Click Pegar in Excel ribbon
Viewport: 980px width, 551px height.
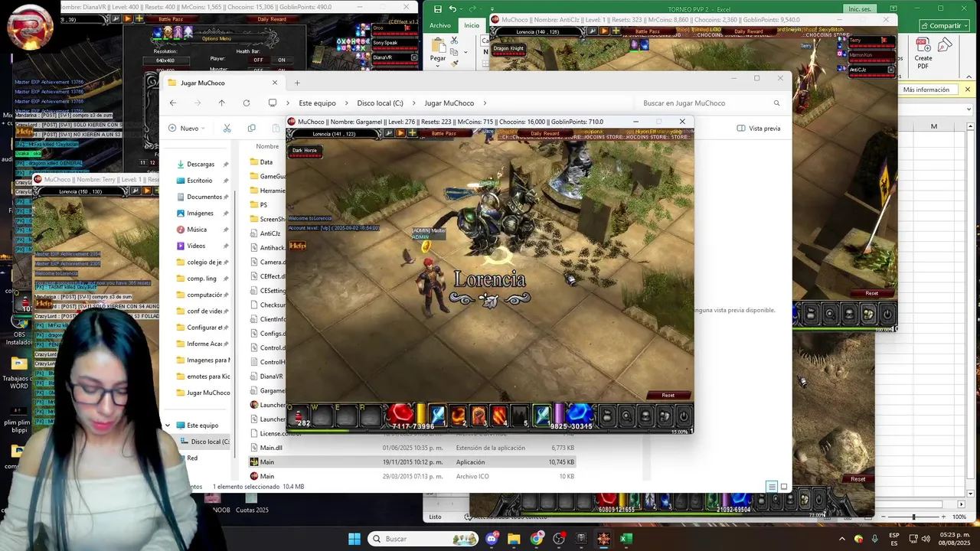438,51
